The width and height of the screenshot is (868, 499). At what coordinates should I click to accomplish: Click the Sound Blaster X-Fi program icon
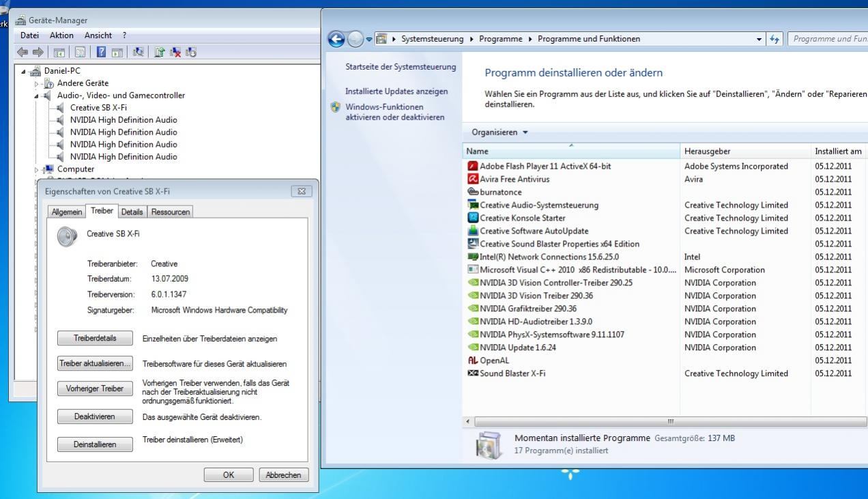472,373
